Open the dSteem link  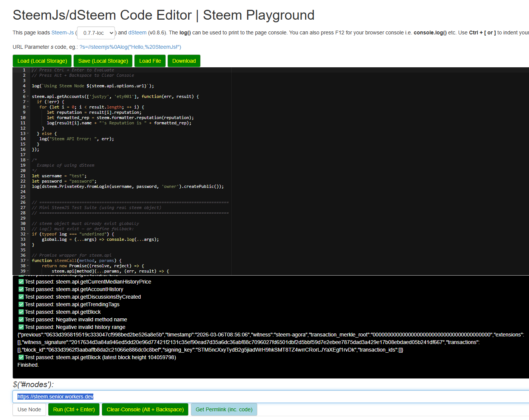pyautogui.click(x=137, y=33)
